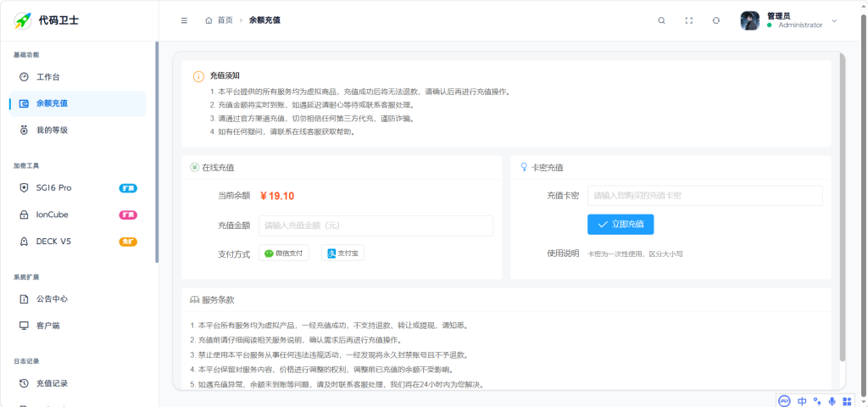Click the 卡密为一次性使用 usage note
The image size is (868, 407).
pos(635,254)
